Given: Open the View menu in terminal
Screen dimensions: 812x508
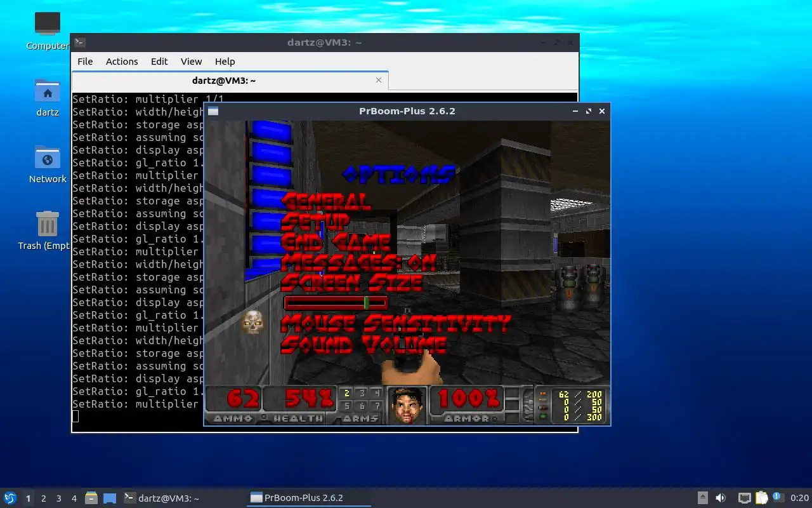Looking at the screenshot, I should pos(191,62).
